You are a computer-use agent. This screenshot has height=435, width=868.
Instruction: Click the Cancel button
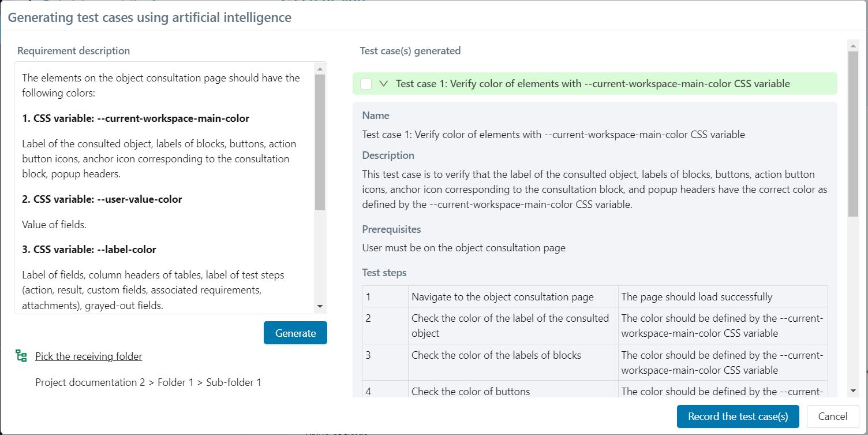click(832, 416)
